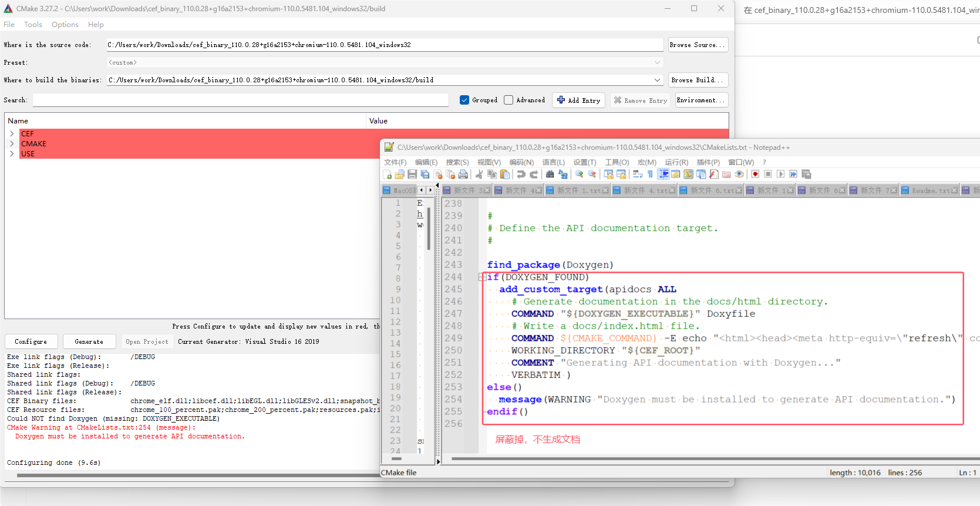
Task: Click the Configure button
Action: coord(31,341)
